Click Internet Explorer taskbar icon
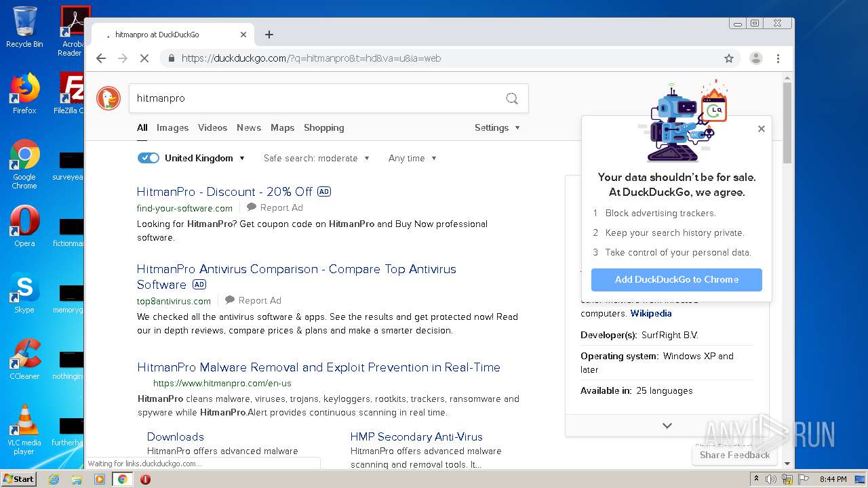This screenshot has width=868, height=488. point(54,479)
